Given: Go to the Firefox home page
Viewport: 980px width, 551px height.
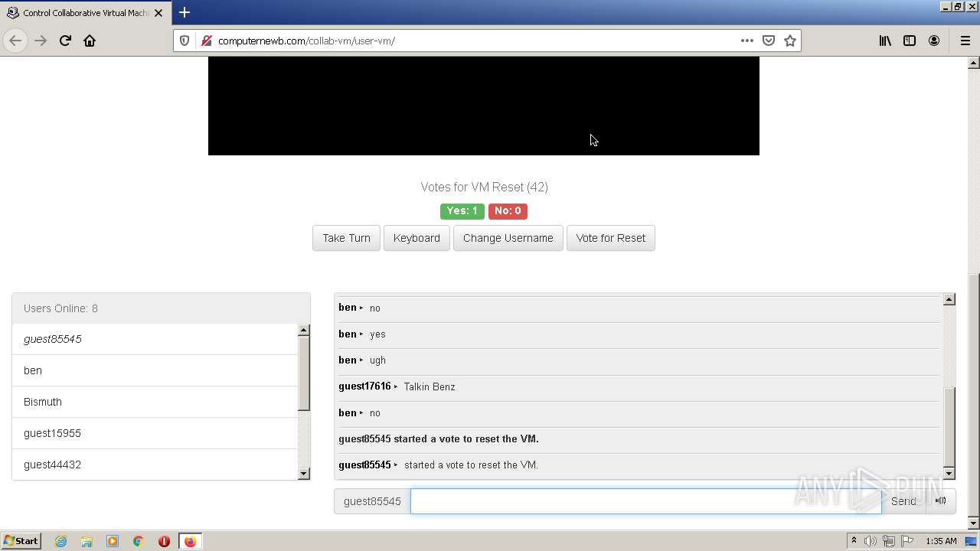Looking at the screenshot, I should pos(90,41).
